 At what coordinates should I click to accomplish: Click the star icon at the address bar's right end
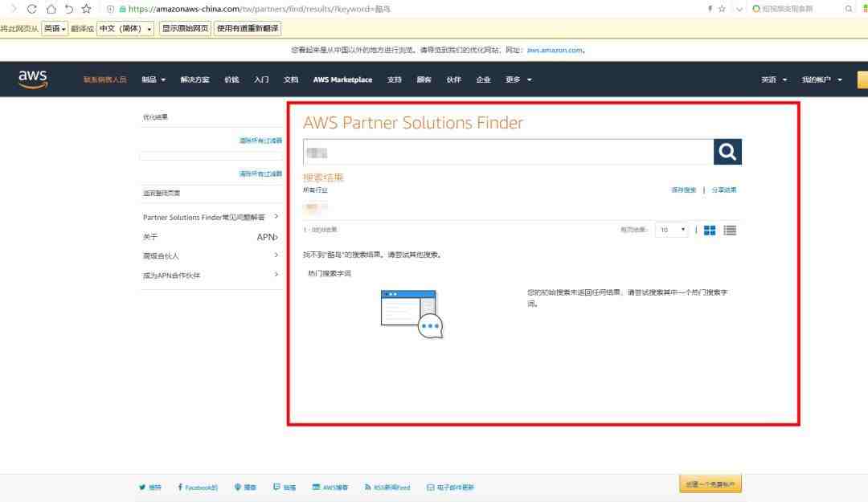click(x=722, y=9)
